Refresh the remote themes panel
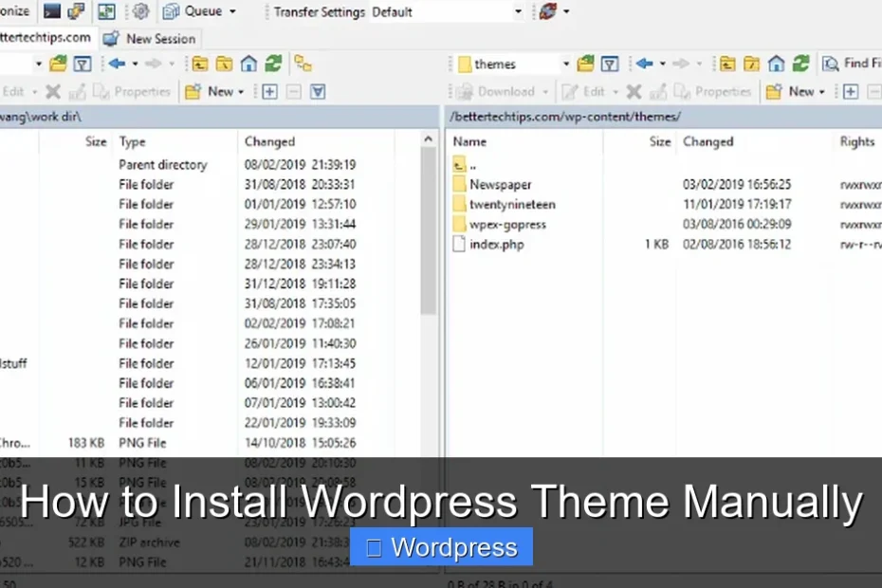The height and width of the screenshot is (588, 882). click(801, 64)
